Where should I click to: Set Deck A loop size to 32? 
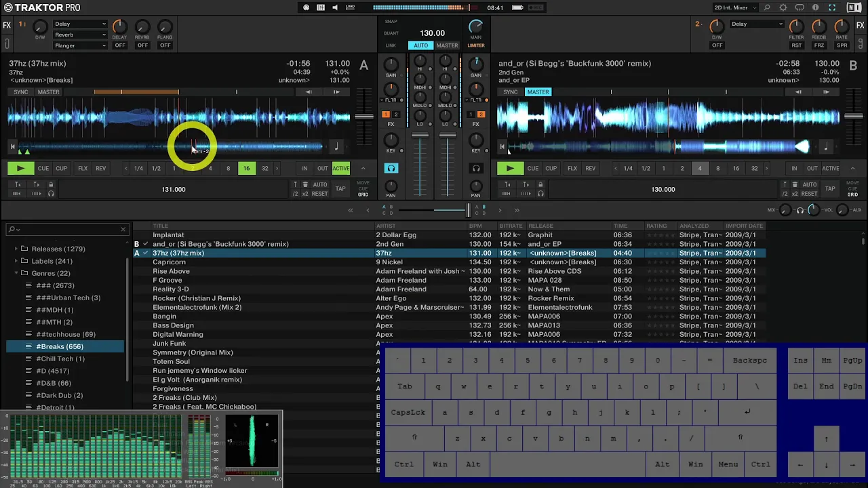[264, 168]
